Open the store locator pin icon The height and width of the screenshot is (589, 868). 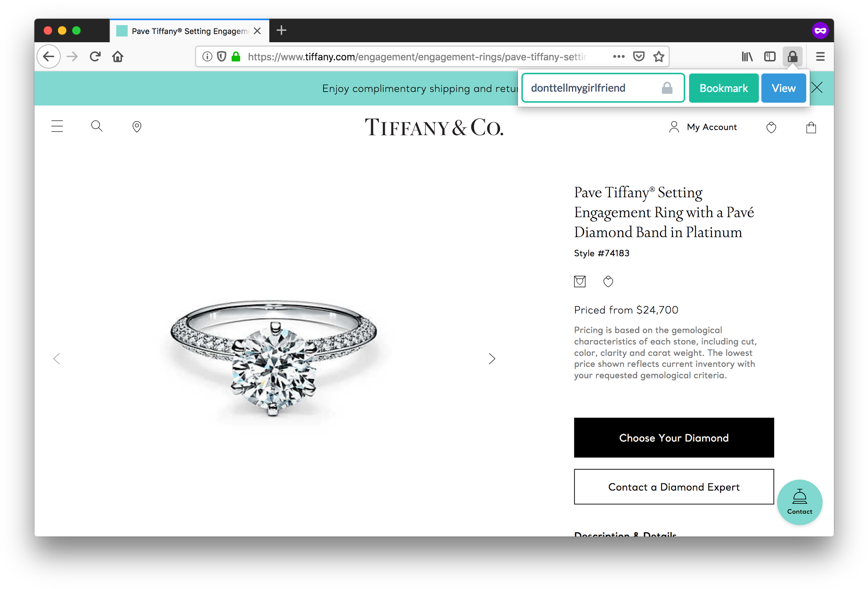point(137,127)
